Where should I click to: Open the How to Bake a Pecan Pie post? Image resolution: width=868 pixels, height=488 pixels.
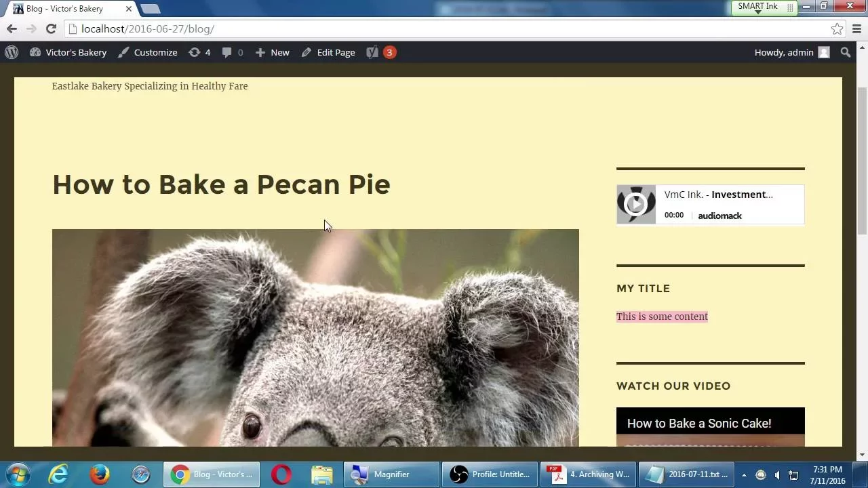point(221,184)
